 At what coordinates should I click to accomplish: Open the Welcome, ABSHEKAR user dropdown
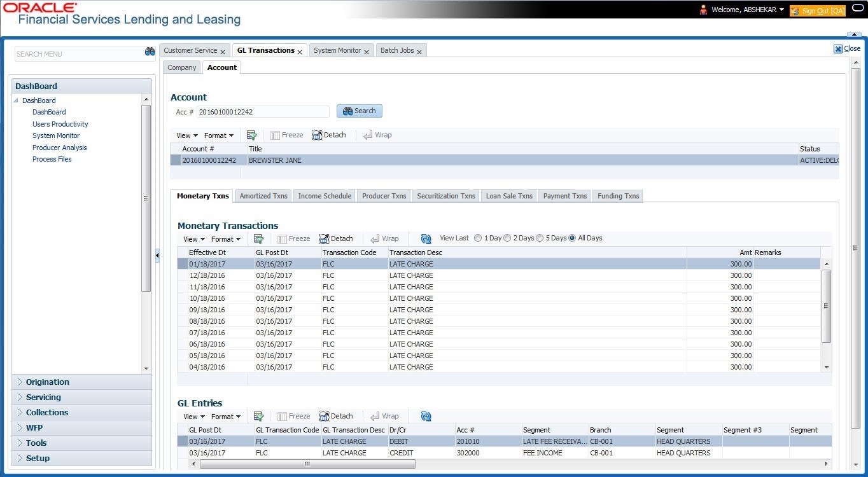point(748,10)
